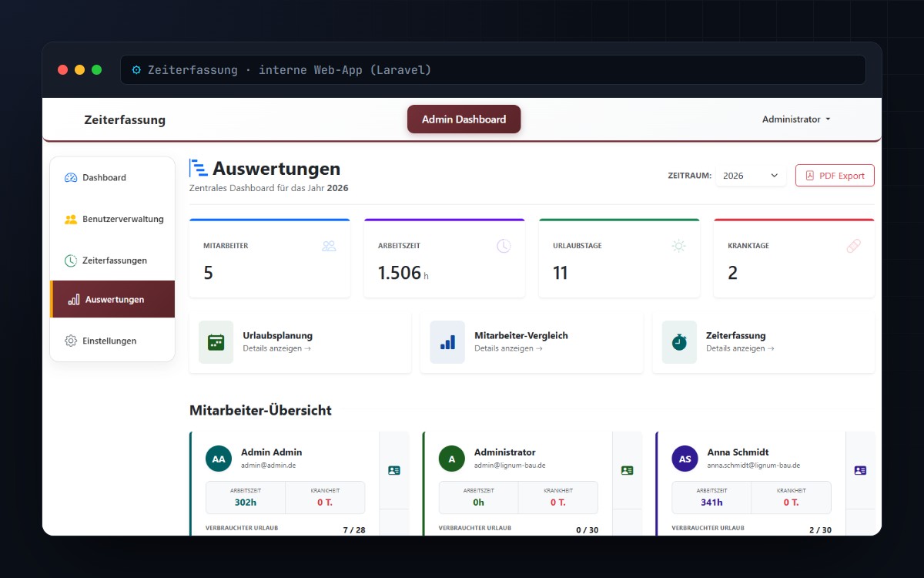Click Administrator's 0 / 30 vacation count
The image size is (924, 578).
(x=588, y=530)
